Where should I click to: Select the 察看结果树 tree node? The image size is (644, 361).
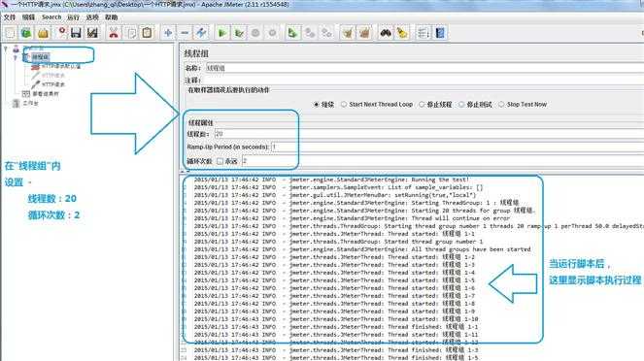[46, 94]
